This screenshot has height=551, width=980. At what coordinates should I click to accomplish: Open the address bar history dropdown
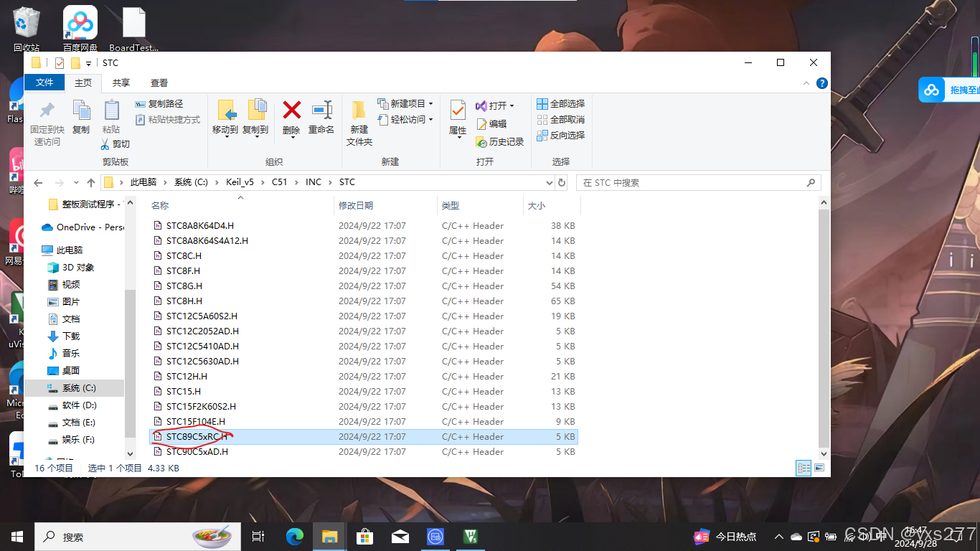550,182
